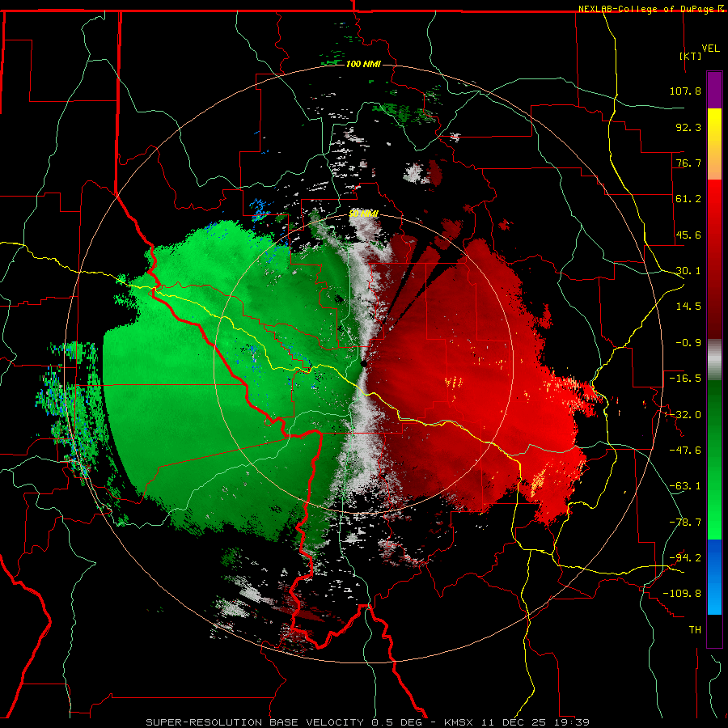
Task: Select the gray near-zero color bar segment
Action: (x=714, y=360)
